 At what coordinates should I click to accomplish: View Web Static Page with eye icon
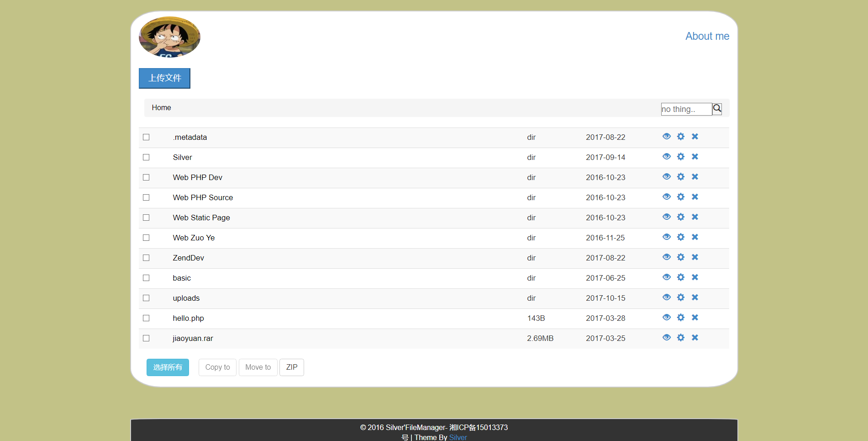pos(667,217)
